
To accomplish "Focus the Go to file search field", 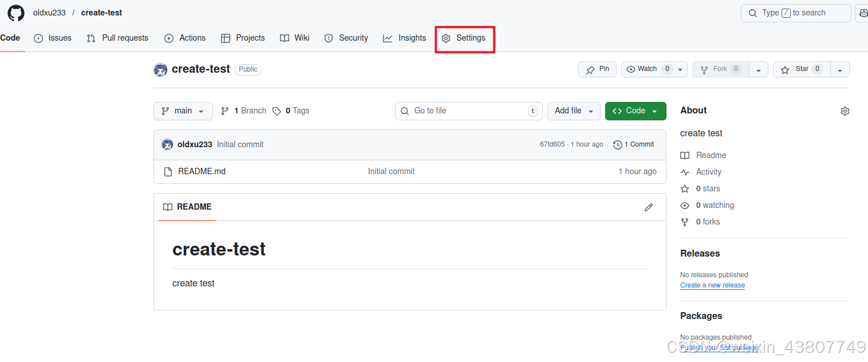I will [x=469, y=111].
